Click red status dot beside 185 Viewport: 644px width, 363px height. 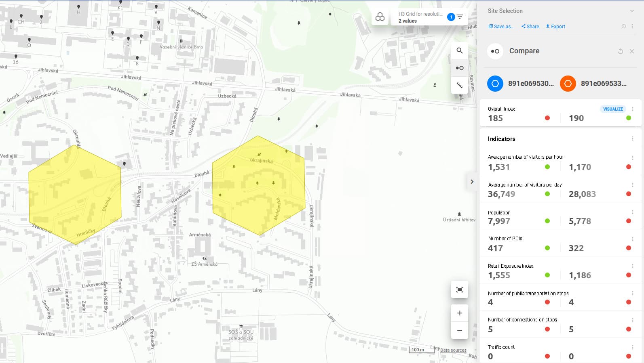[547, 118]
